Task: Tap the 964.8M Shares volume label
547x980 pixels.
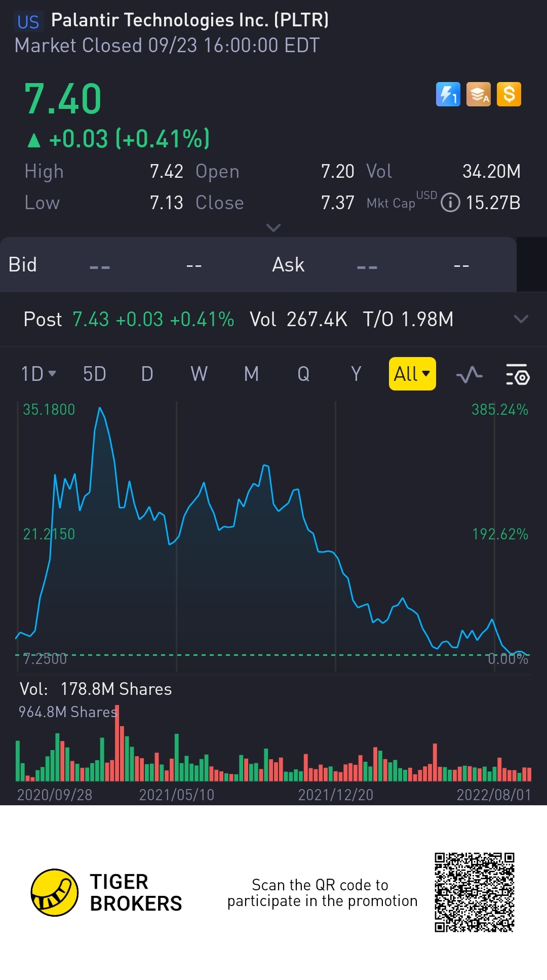Action: tap(68, 712)
